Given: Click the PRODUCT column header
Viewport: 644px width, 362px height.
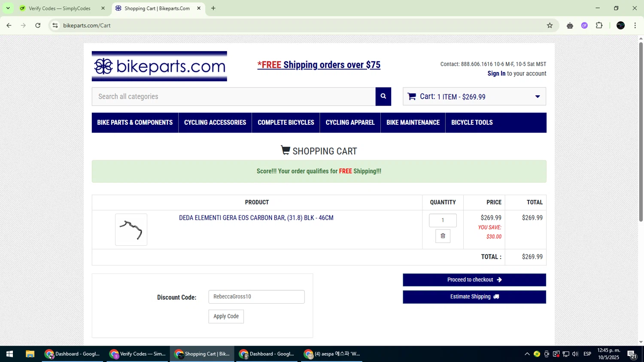Looking at the screenshot, I should [x=257, y=202].
